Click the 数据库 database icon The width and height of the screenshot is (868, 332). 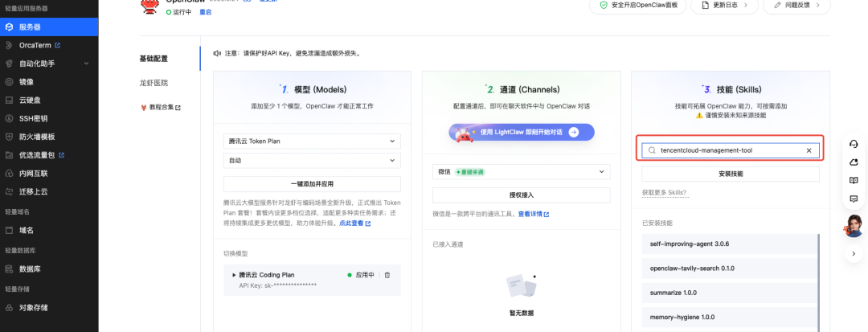point(9,269)
